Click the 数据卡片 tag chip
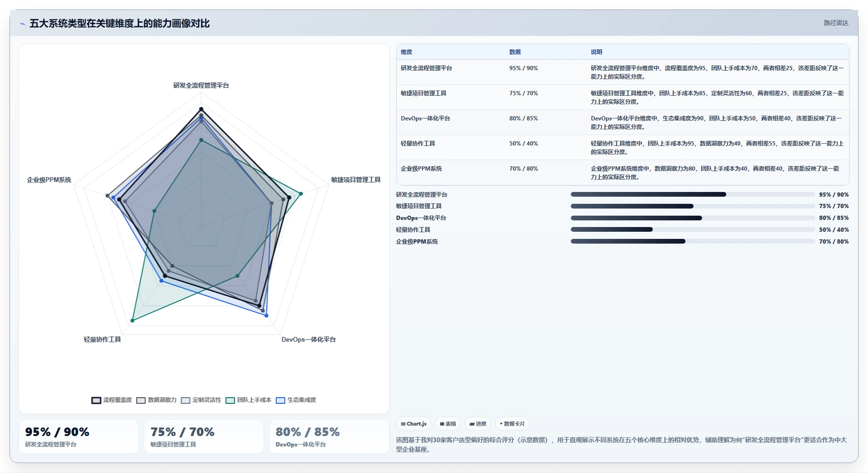Viewport: 868px width, 473px height. click(512, 424)
